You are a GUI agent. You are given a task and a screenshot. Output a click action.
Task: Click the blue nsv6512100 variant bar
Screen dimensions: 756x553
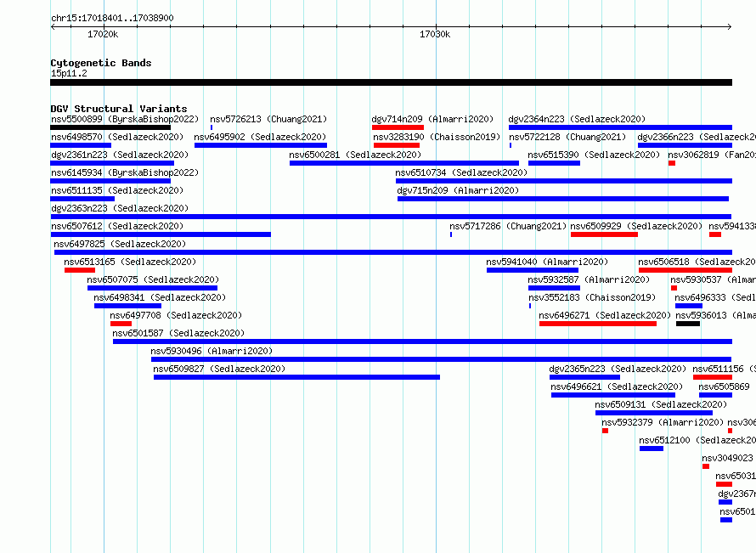[652, 449]
